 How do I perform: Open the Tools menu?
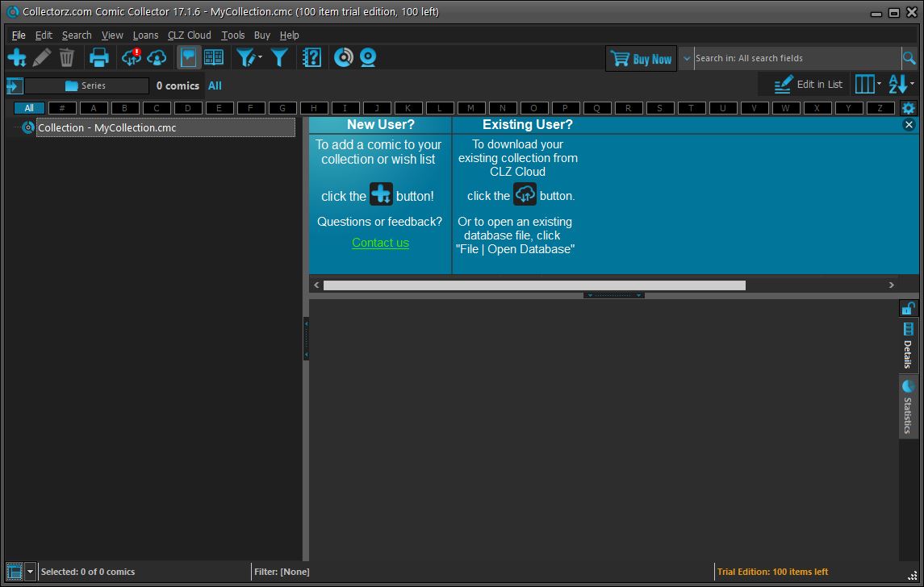pos(232,35)
